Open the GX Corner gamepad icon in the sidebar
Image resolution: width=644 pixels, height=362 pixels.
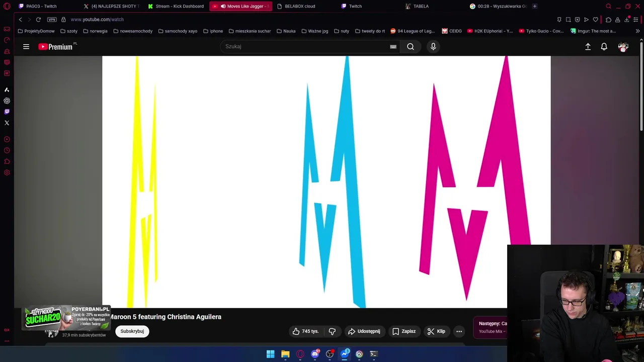point(7,29)
